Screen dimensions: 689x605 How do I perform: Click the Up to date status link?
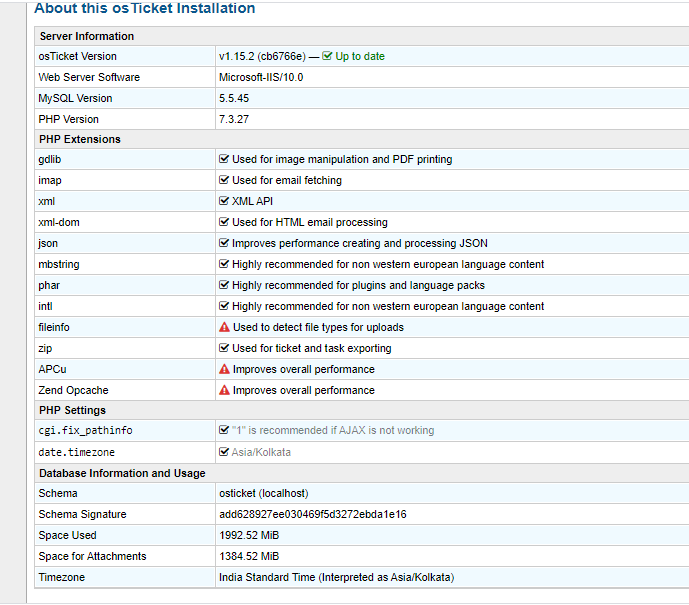[x=360, y=56]
